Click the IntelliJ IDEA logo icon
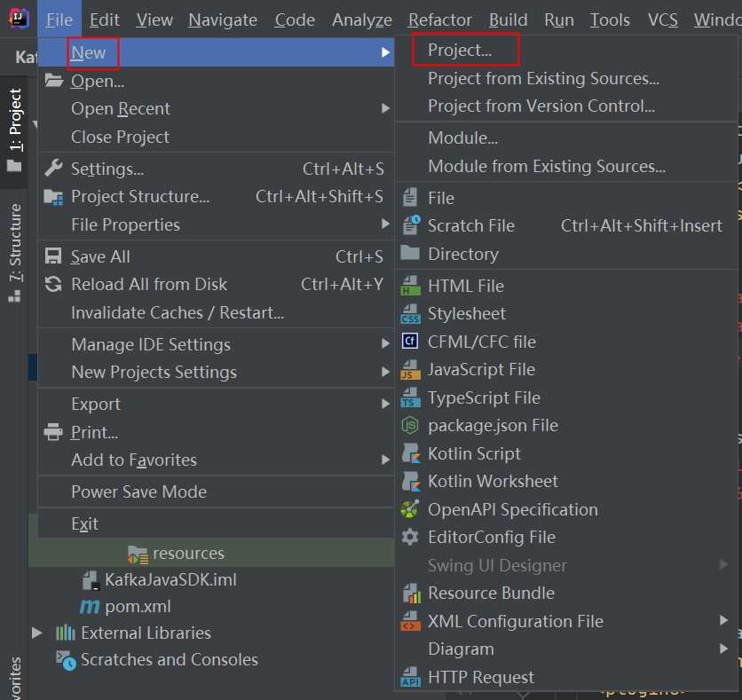 coord(19,19)
